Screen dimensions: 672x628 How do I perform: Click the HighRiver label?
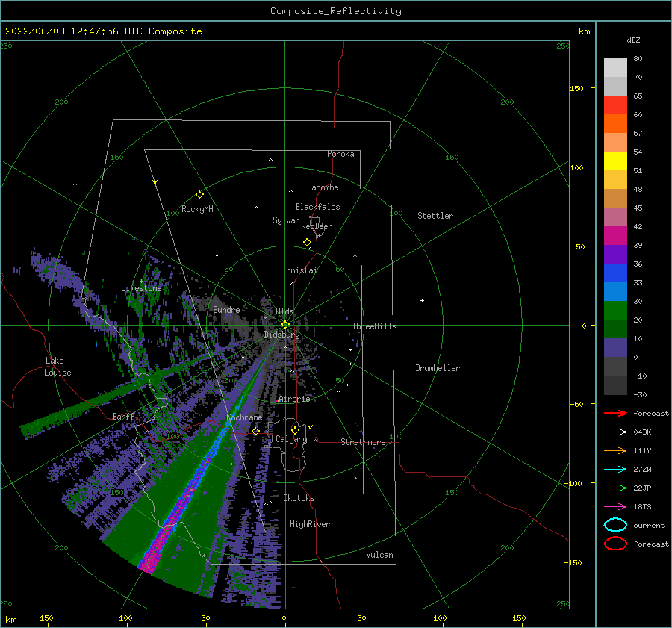coord(310,524)
